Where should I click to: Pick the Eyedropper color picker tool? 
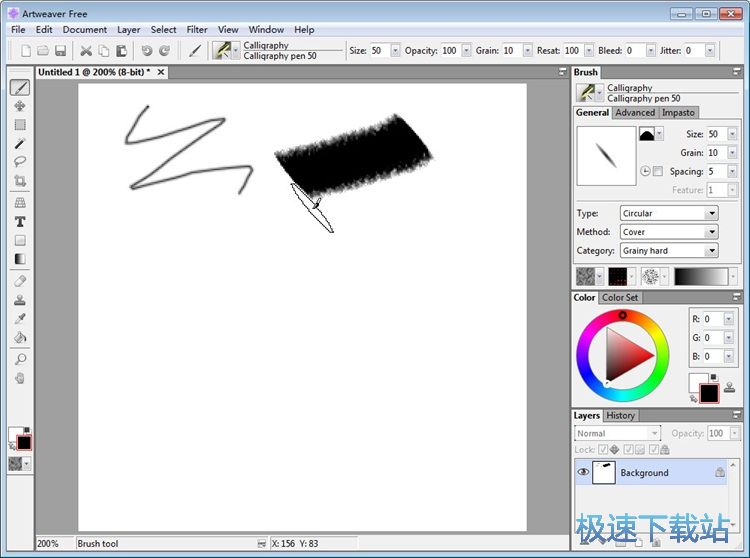coord(20,319)
